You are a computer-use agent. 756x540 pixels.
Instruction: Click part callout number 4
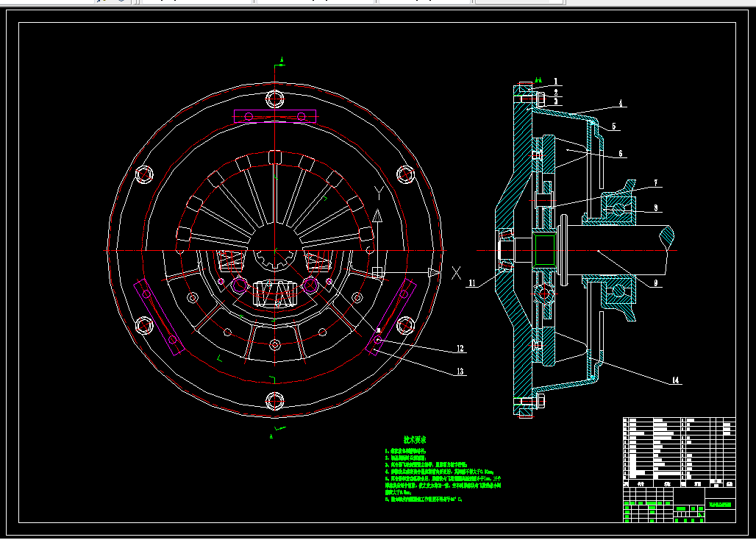[621, 103]
